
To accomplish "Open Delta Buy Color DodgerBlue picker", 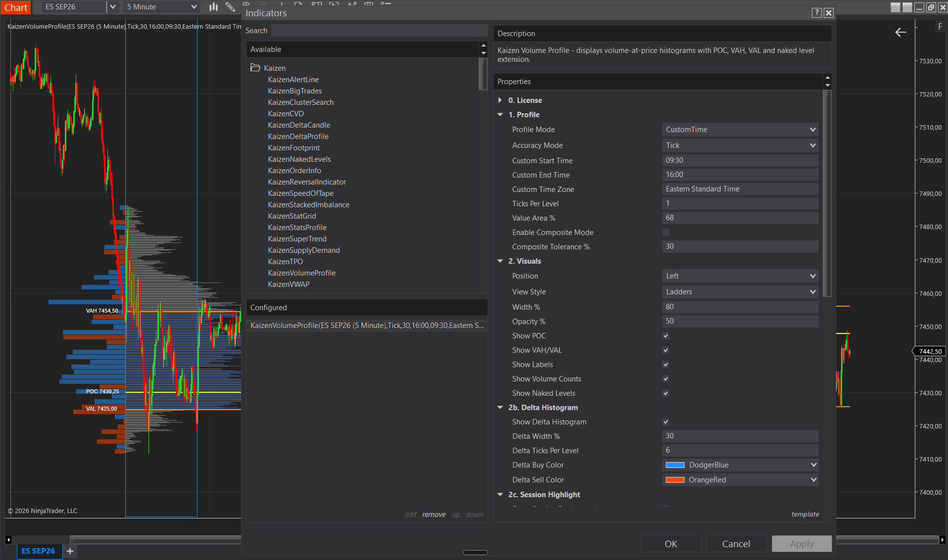I will 740,465.
